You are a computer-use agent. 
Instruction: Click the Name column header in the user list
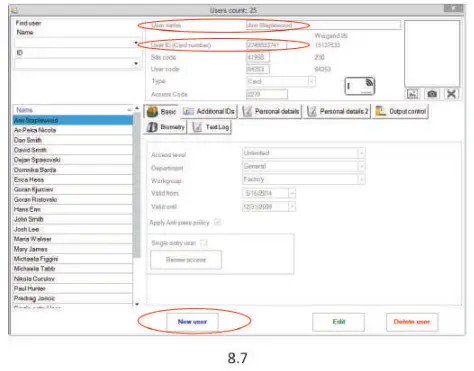click(73, 110)
